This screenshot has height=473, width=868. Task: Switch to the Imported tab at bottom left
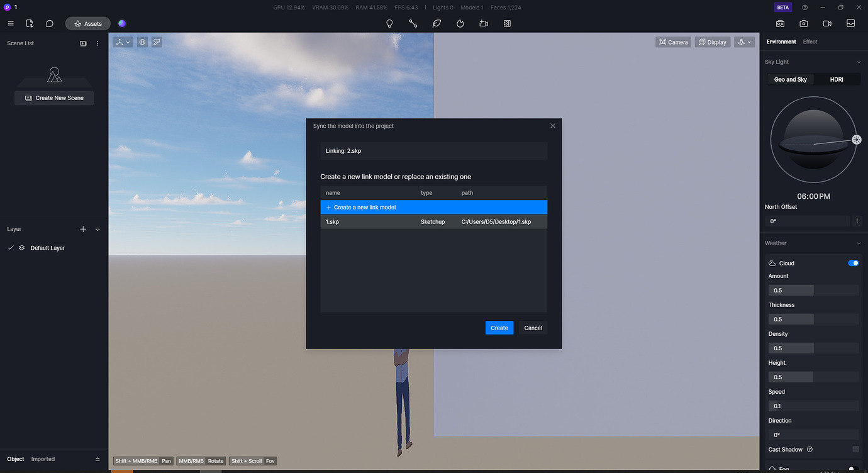[42, 459]
